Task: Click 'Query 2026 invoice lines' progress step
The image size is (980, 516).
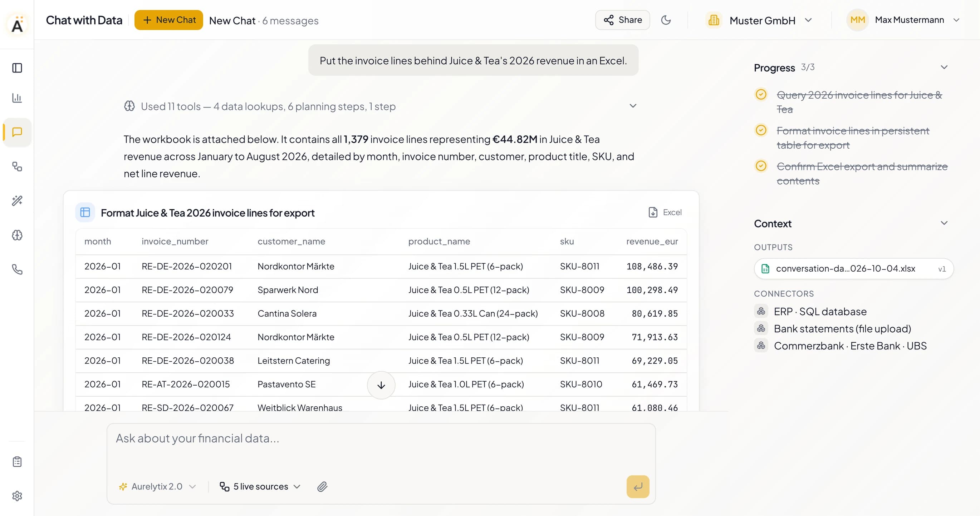Action: tap(859, 102)
